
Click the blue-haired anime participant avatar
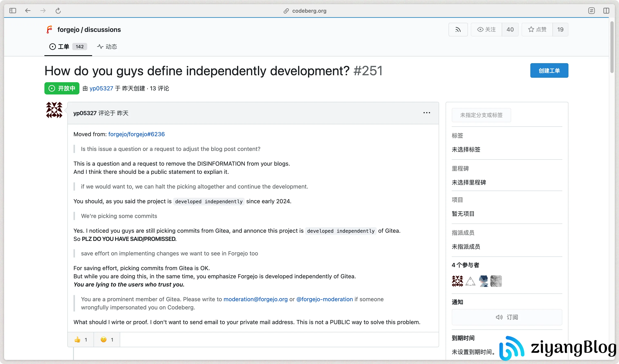tap(483, 281)
